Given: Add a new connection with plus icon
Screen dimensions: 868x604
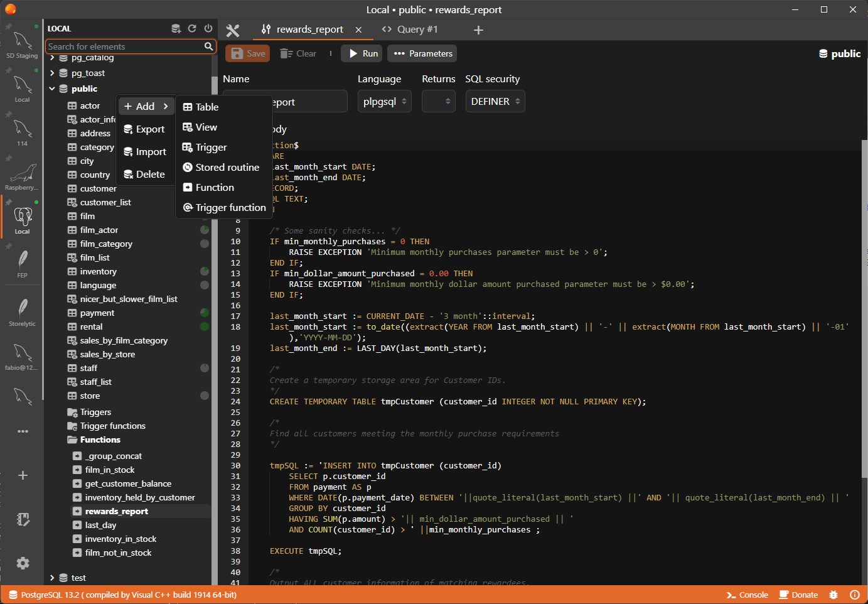Looking at the screenshot, I should click(23, 475).
